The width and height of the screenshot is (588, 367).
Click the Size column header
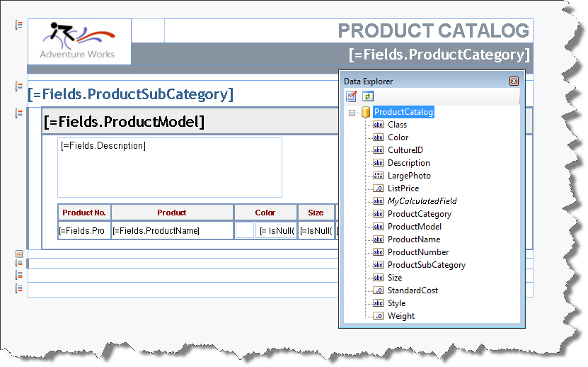coord(316,213)
